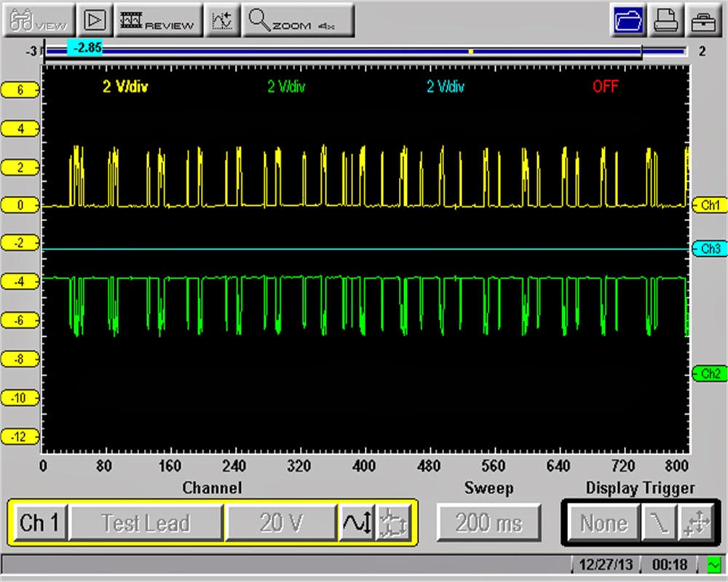Select the Zoom 4x magnifier tool
The height and width of the screenshot is (582, 728).
[x=298, y=20]
